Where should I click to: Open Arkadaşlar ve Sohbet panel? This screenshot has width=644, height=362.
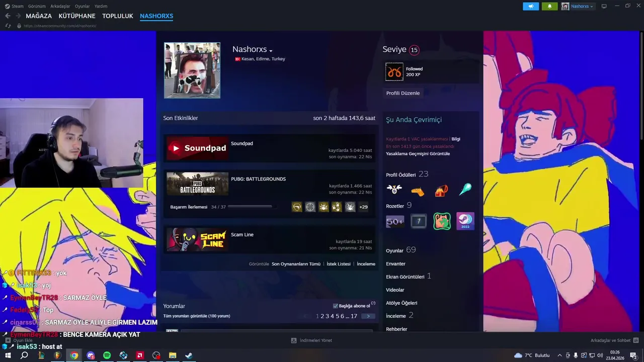614,340
